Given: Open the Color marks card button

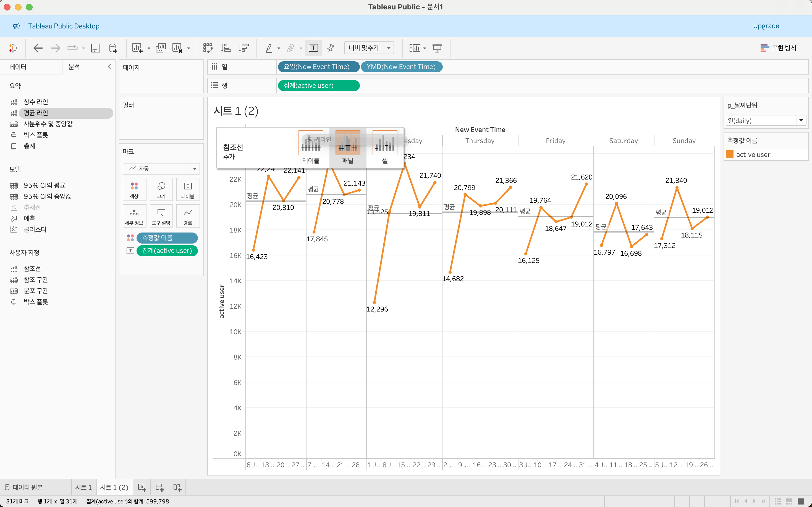Looking at the screenshot, I should click(x=134, y=189).
